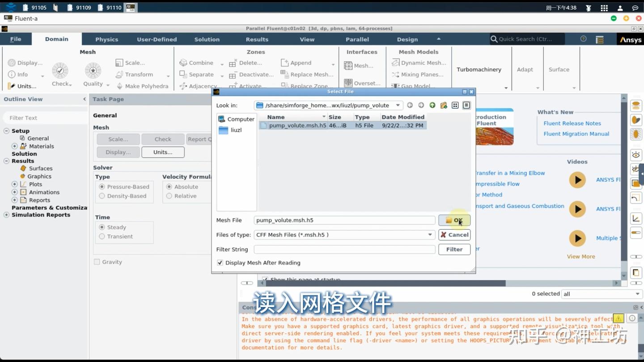
Task: Open Dynamic Mesh in Mesh Models
Action: (x=419, y=63)
